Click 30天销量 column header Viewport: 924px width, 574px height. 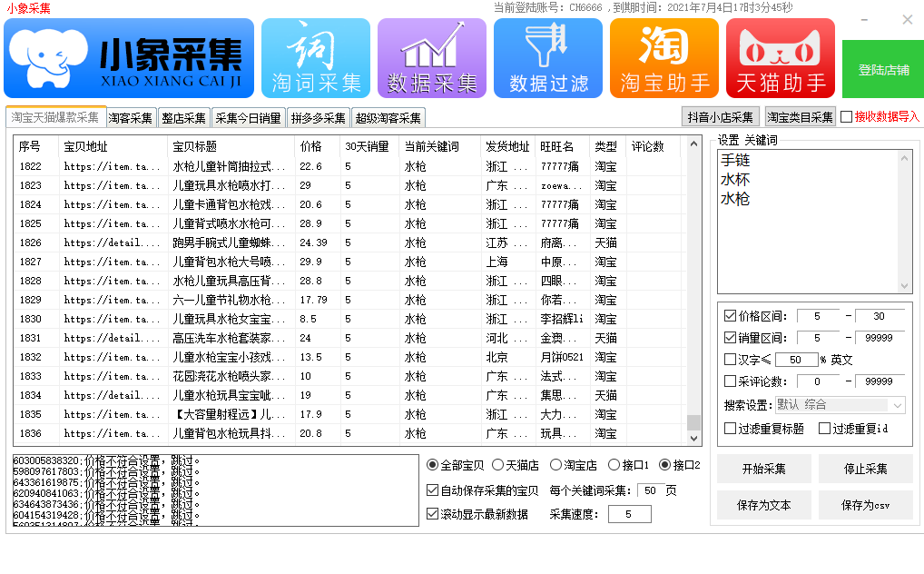369,146
